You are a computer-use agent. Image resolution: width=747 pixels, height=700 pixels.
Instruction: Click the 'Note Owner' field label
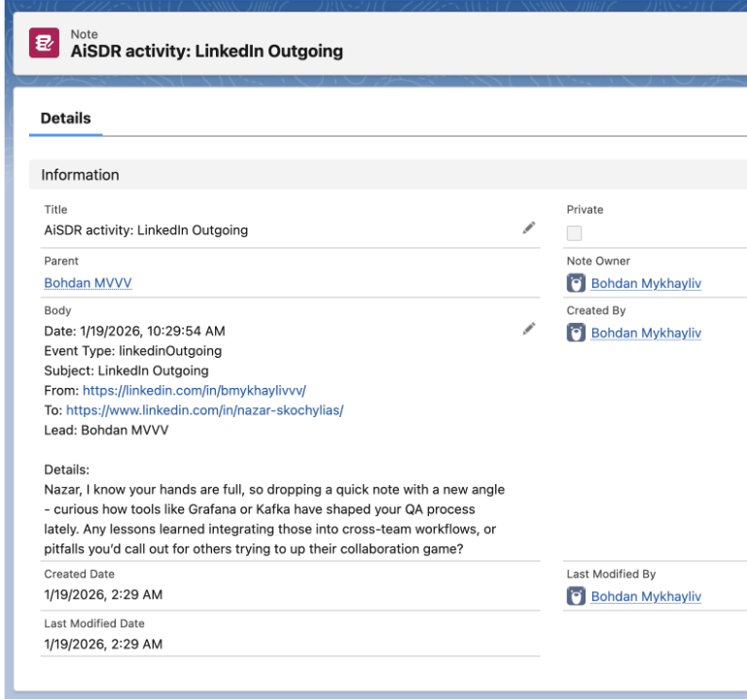598,261
